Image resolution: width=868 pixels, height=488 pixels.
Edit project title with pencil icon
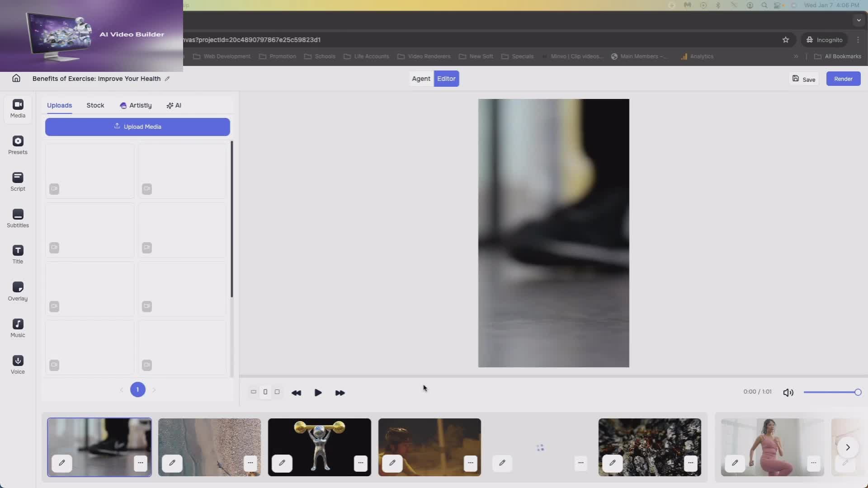click(x=167, y=79)
